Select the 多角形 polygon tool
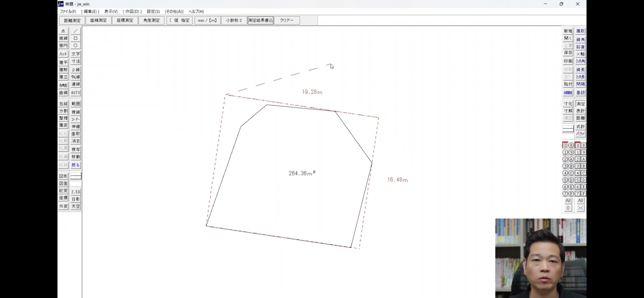 [x=63, y=85]
